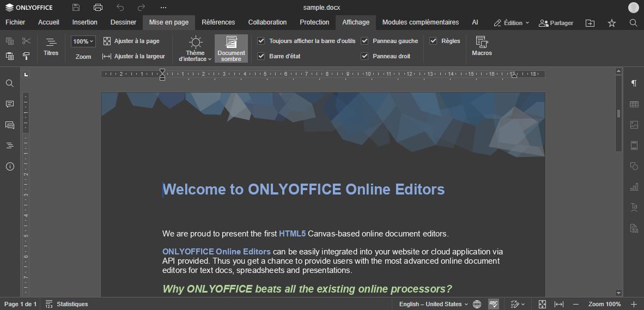
Task: Toggle the Barre d'état checkbox
Action: point(261,56)
